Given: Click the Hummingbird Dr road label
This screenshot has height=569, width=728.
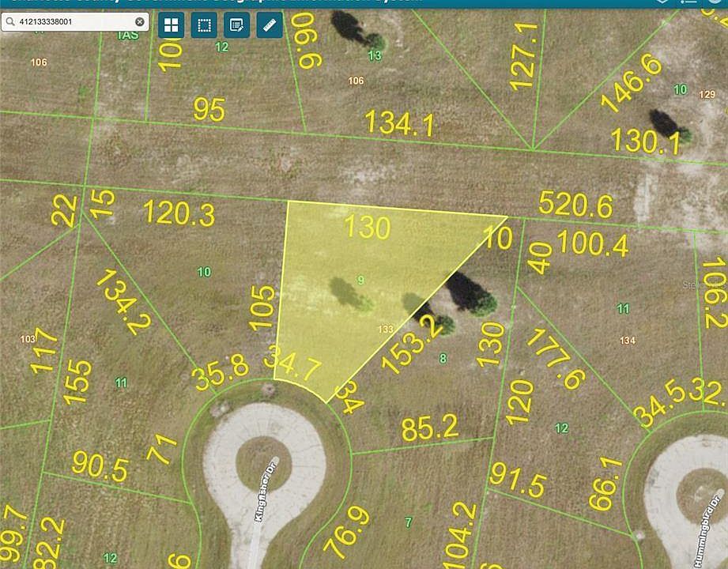Looking at the screenshot, I should (x=709, y=529).
